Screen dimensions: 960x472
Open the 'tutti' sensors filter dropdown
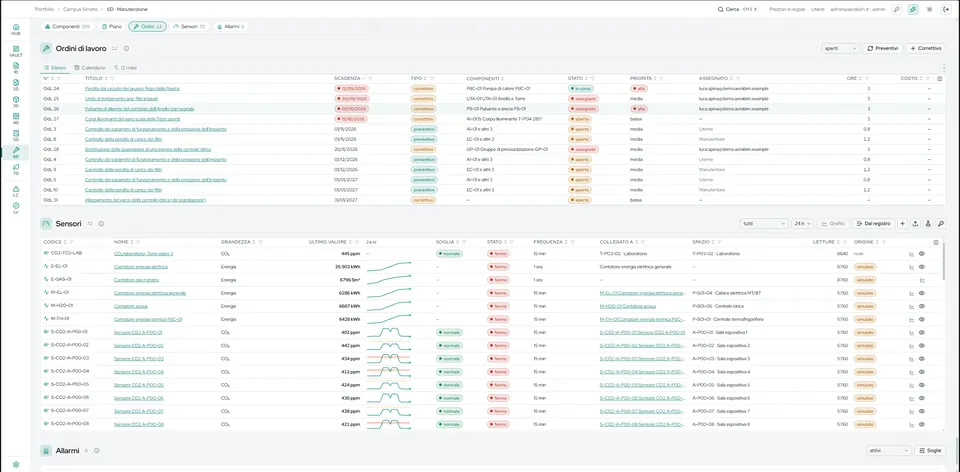tap(764, 224)
